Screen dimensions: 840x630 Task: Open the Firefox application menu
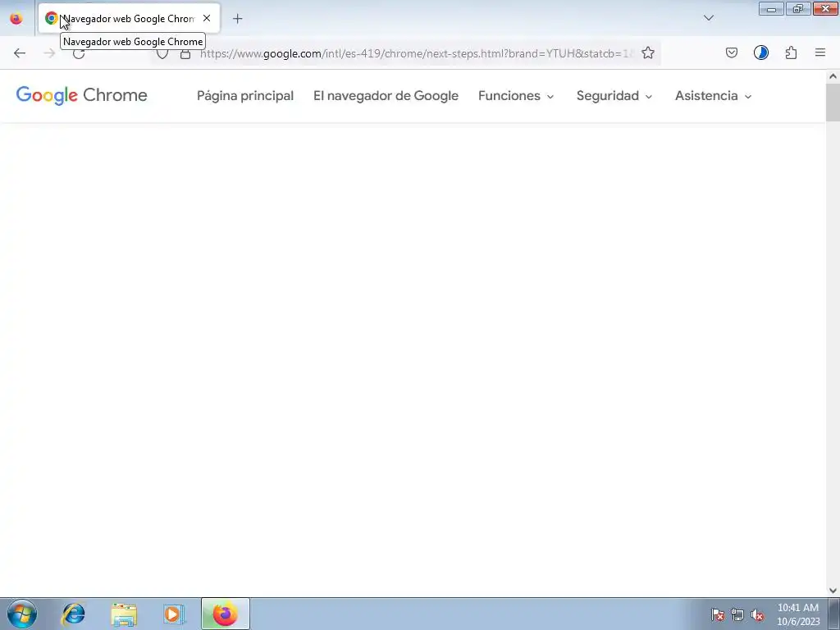coord(820,52)
